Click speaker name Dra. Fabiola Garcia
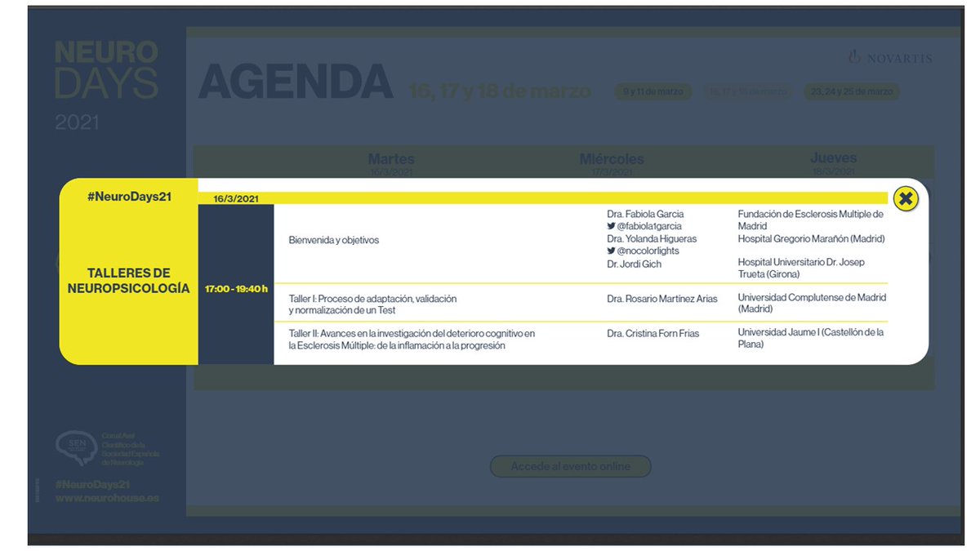980x551 pixels. point(645,214)
